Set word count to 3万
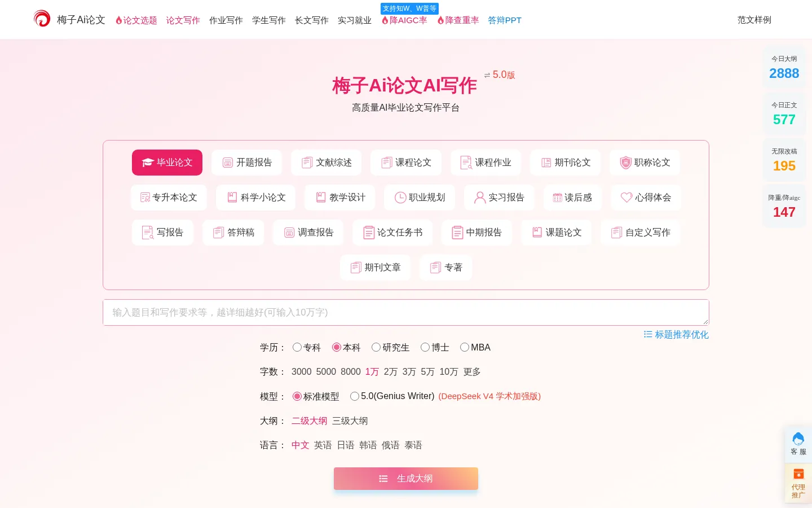This screenshot has height=508, width=812. (x=409, y=372)
